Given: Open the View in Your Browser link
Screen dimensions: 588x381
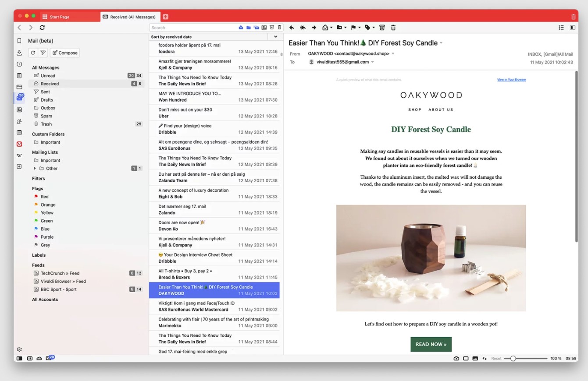Looking at the screenshot, I should pyautogui.click(x=511, y=80).
